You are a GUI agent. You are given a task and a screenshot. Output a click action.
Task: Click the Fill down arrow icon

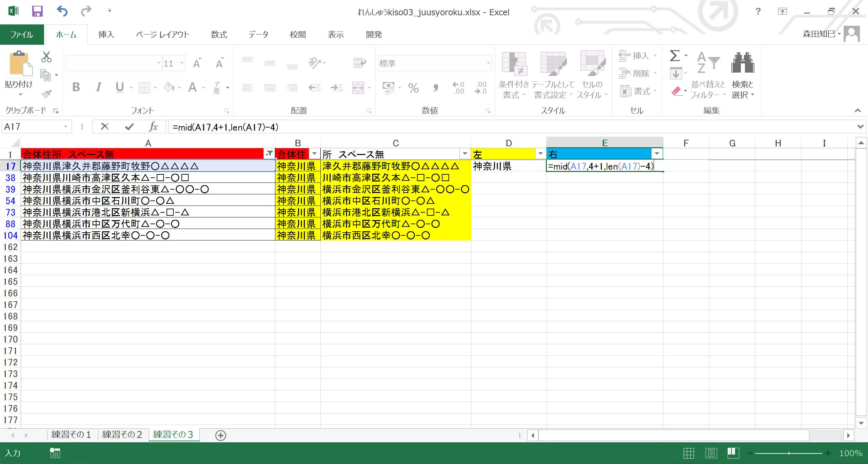pyautogui.click(x=675, y=73)
